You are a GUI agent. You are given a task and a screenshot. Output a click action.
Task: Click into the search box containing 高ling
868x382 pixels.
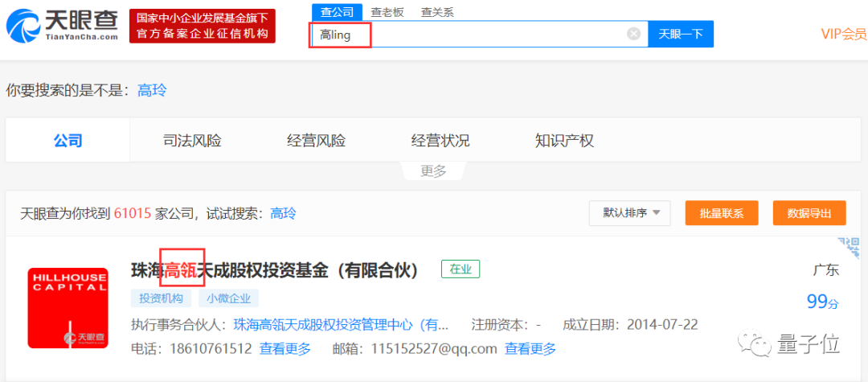tap(479, 34)
